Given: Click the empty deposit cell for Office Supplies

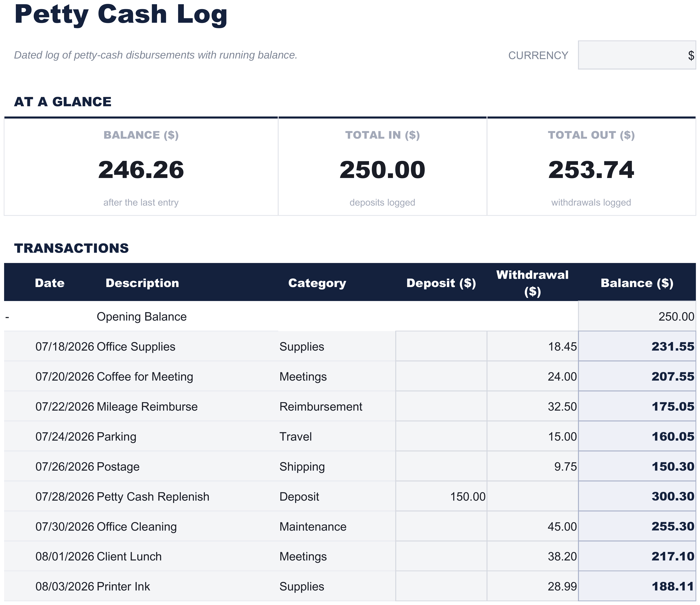Looking at the screenshot, I should (x=441, y=346).
